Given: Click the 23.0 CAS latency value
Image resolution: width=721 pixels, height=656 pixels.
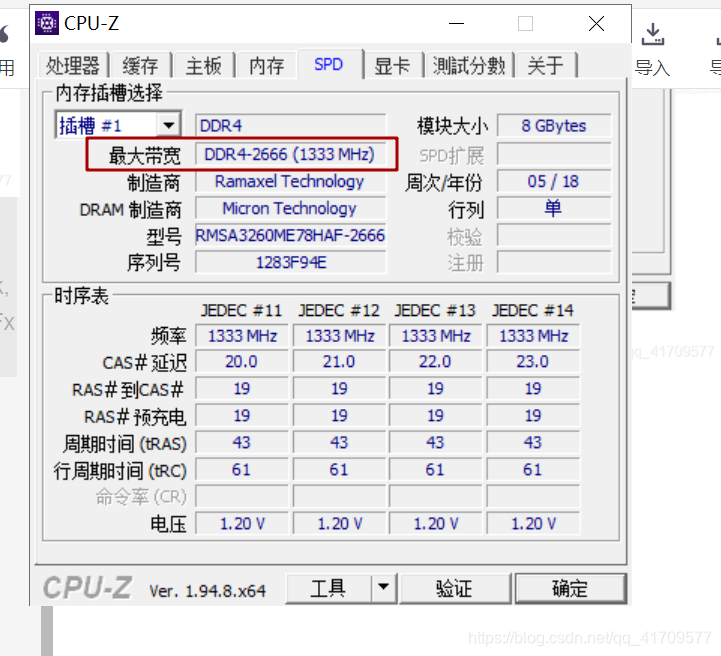Looking at the screenshot, I should pyautogui.click(x=533, y=362).
